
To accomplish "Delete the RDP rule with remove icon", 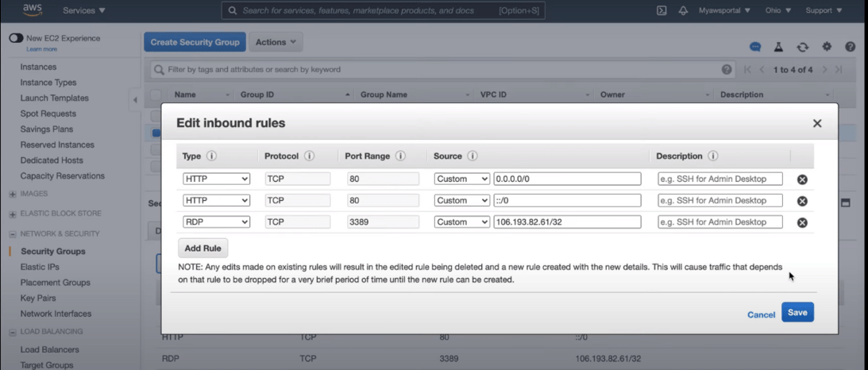I will [x=802, y=223].
